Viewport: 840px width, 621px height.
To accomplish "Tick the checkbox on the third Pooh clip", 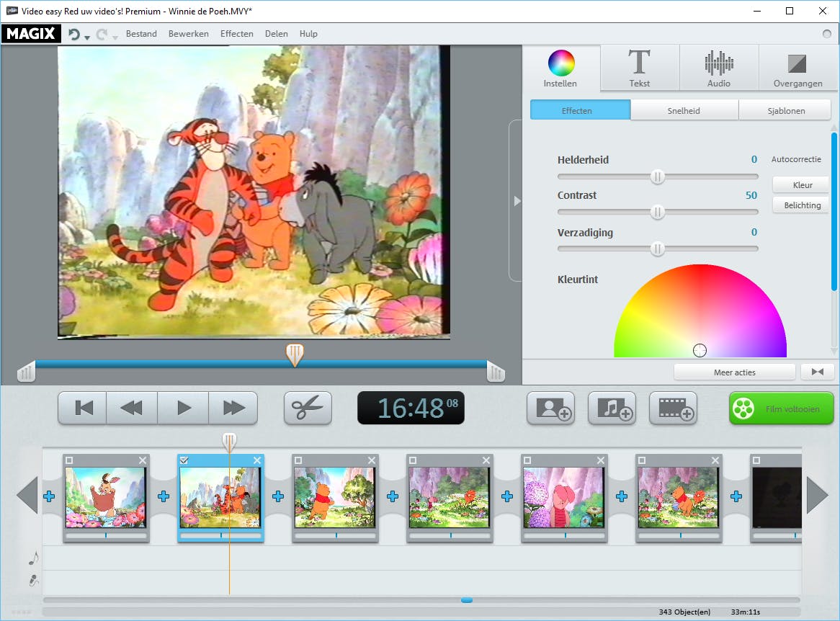I will pyautogui.click(x=298, y=460).
